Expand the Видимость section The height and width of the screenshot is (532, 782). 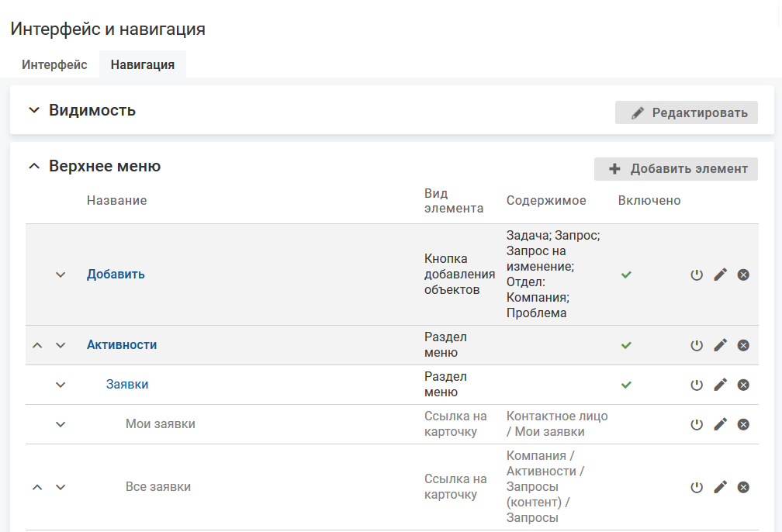tap(33, 110)
